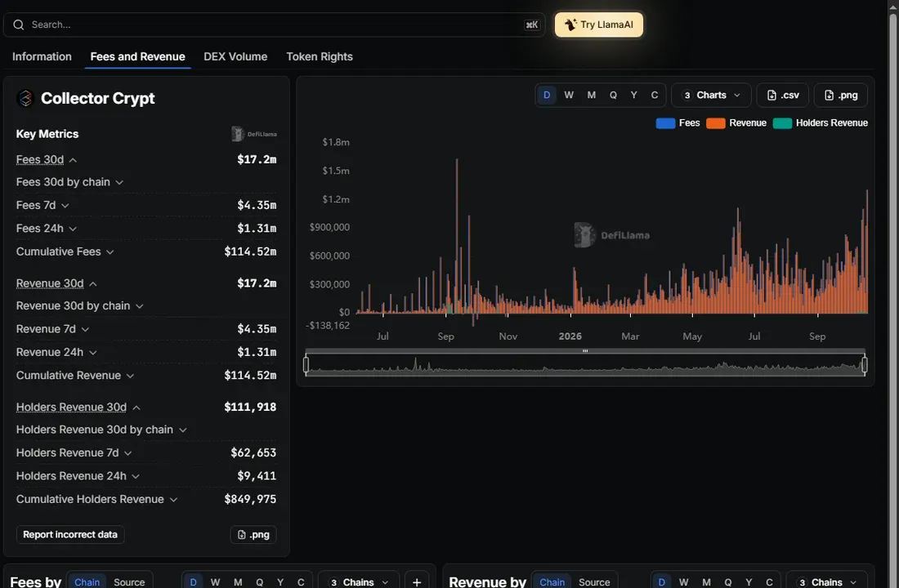Open the Information tab
This screenshot has height=588, width=899.
(x=42, y=56)
